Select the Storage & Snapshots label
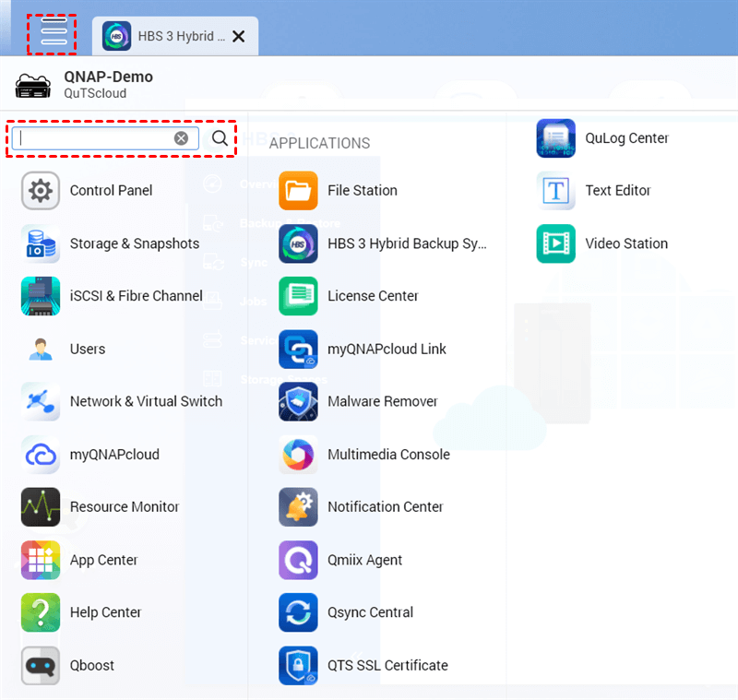This screenshot has height=700, width=738. tap(135, 243)
